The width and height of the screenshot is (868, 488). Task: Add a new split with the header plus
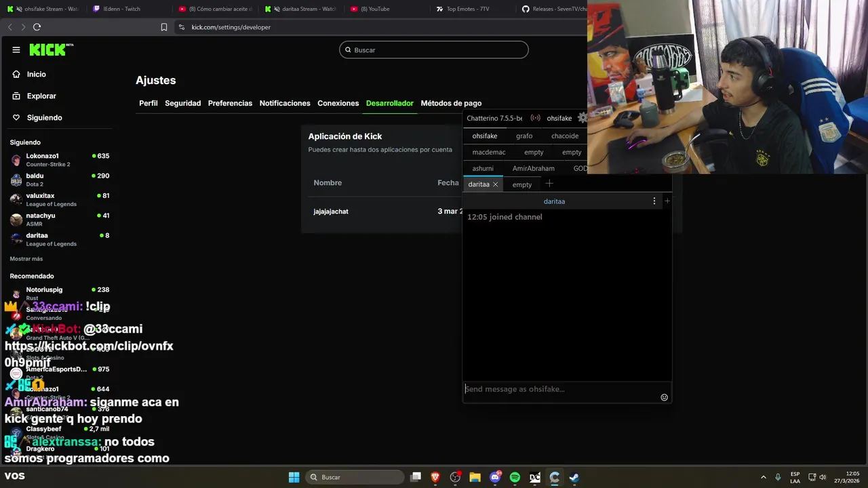click(667, 201)
